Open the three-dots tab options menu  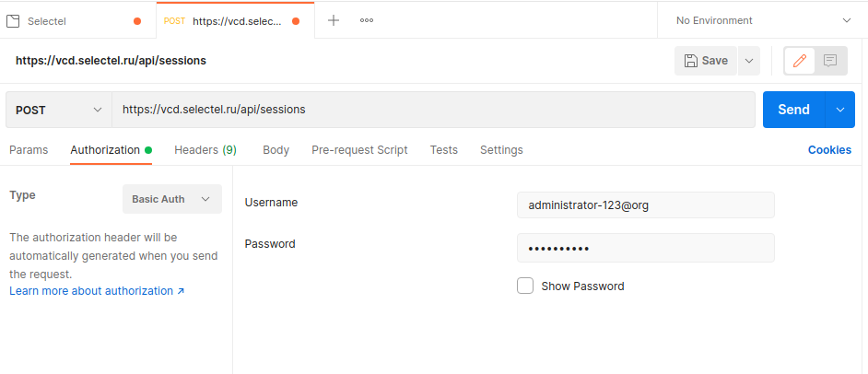[367, 20]
